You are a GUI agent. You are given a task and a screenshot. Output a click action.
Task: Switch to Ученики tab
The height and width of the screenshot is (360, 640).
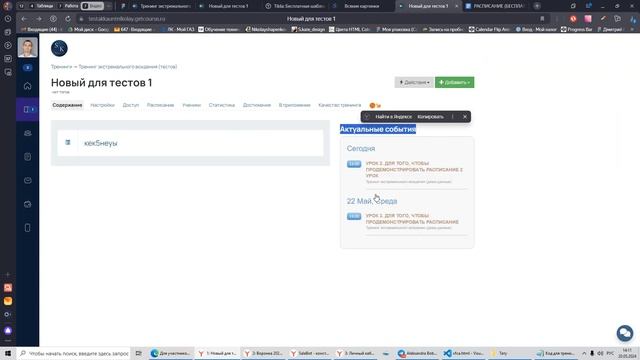click(191, 105)
